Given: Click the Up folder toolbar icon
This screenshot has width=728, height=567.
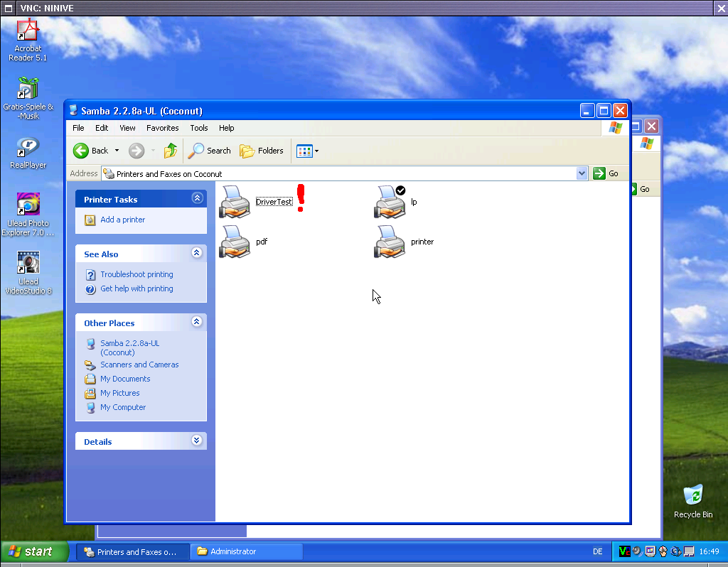Looking at the screenshot, I should (171, 151).
